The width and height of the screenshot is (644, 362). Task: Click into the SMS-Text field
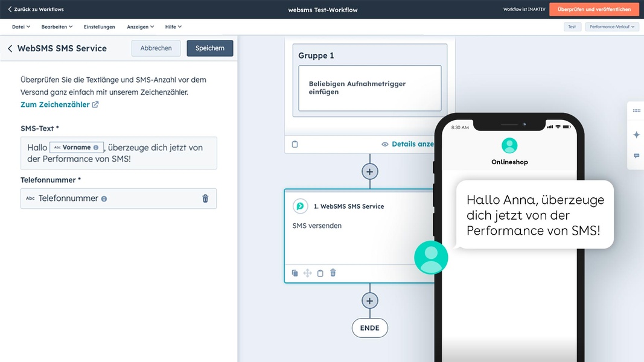[x=119, y=153]
